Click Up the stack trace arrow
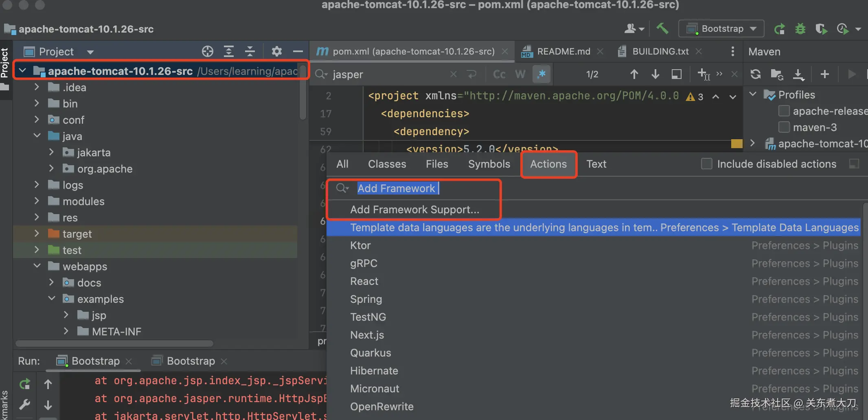This screenshot has height=420, width=868. tap(48, 384)
